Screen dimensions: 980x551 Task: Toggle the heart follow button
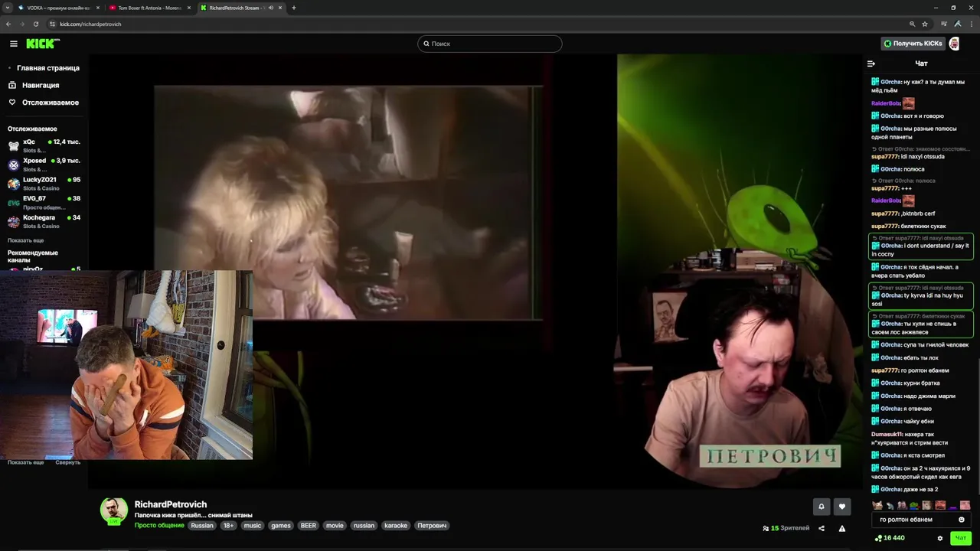point(842,506)
